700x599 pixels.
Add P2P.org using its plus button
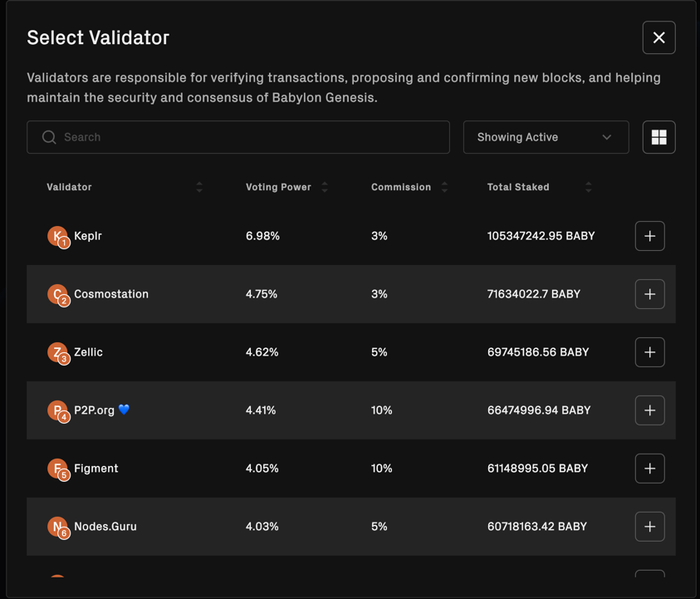(649, 410)
